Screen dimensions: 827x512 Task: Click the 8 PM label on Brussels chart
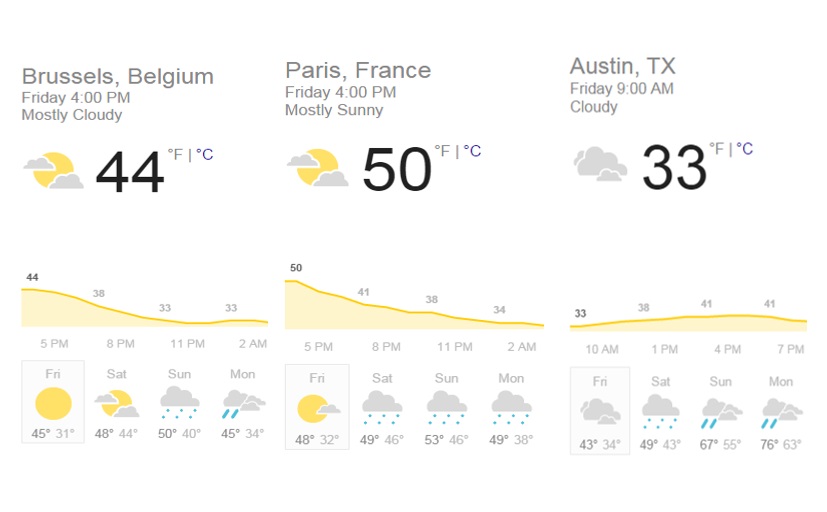tap(120, 344)
